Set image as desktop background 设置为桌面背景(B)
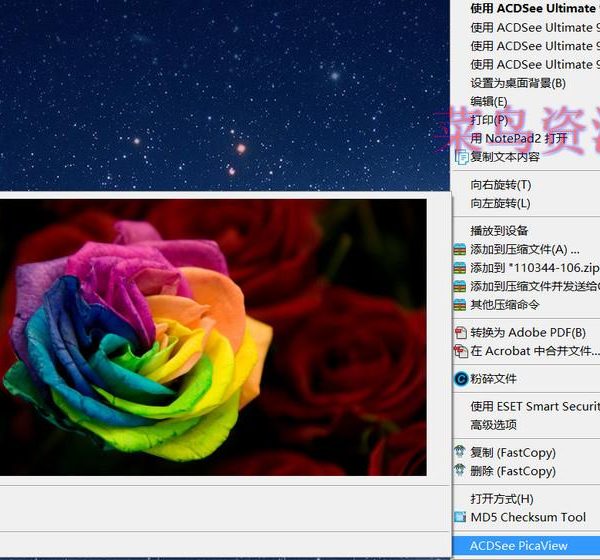 tap(517, 83)
